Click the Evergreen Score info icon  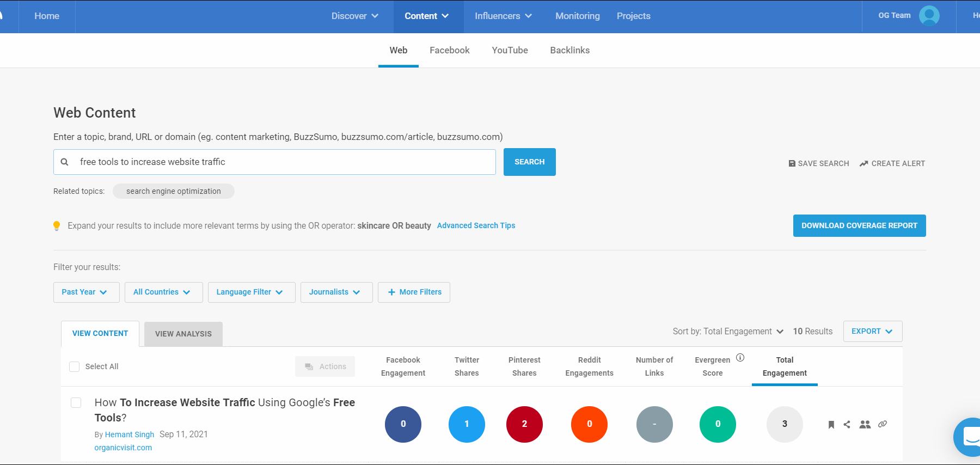(740, 358)
